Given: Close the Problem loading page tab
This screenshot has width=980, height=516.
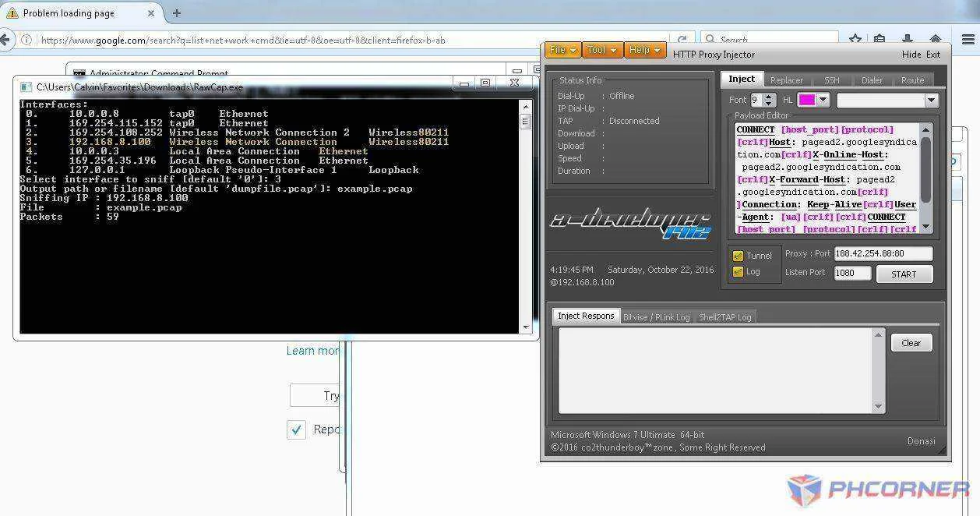Looking at the screenshot, I should click(151, 13).
